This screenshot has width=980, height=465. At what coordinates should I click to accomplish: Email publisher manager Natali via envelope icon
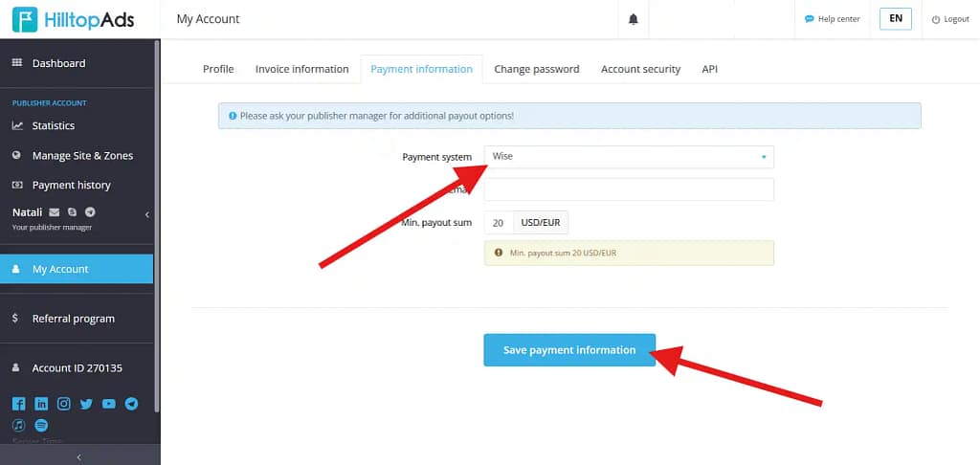click(55, 211)
